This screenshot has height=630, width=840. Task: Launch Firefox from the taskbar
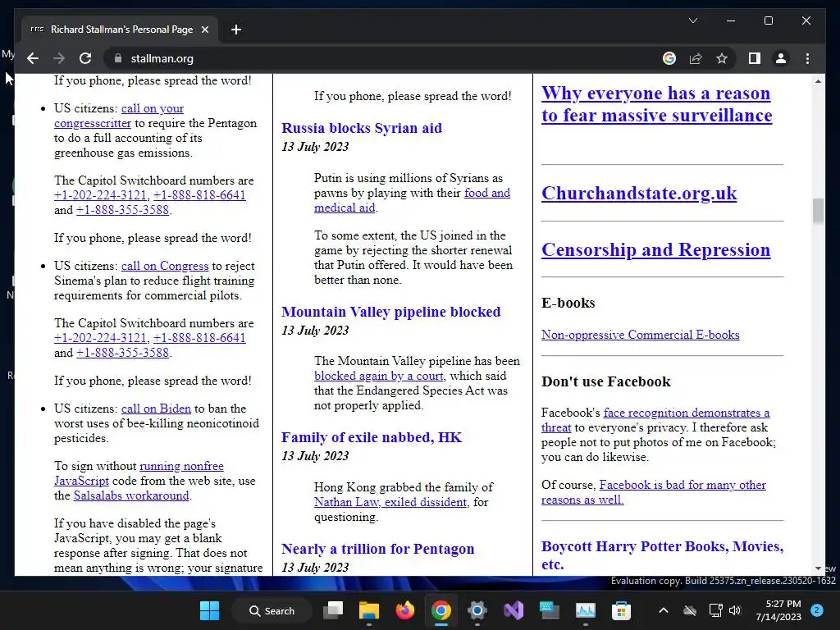pyautogui.click(x=405, y=610)
